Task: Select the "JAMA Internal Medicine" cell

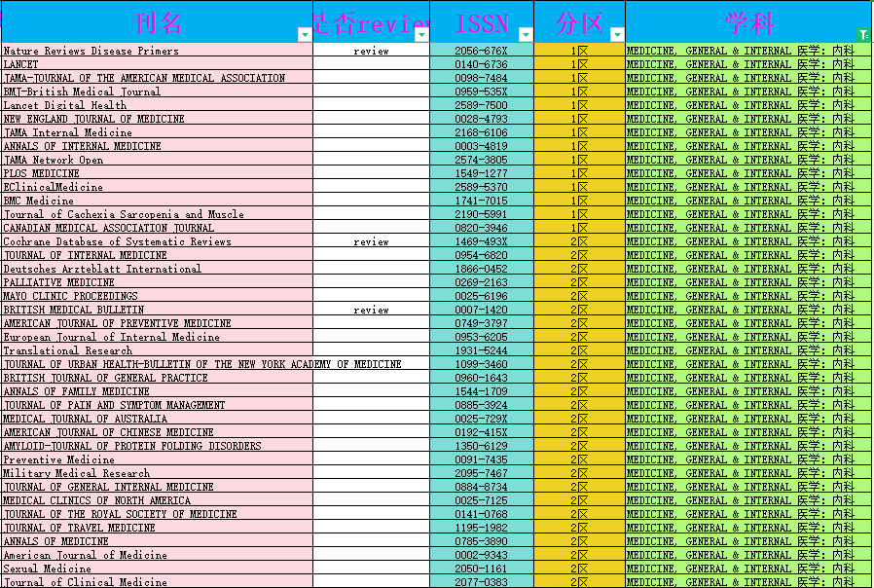Action: coord(158,132)
